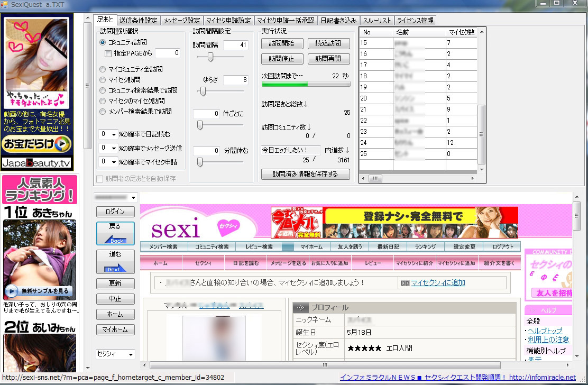Click the Next arrow icon under 進む
The height and width of the screenshot is (385, 588).
coord(115,268)
